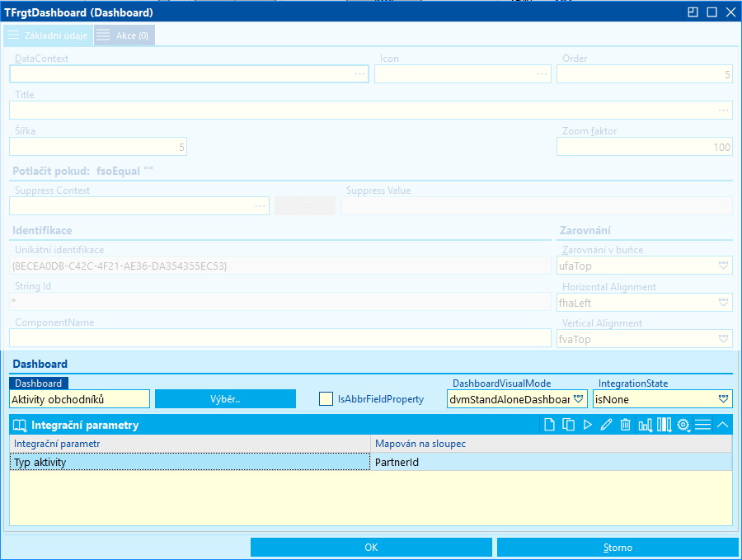Viewport: 742px width, 560px height.
Task: Copy the selected integration parameter
Action: pyautogui.click(x=568, y=425)
